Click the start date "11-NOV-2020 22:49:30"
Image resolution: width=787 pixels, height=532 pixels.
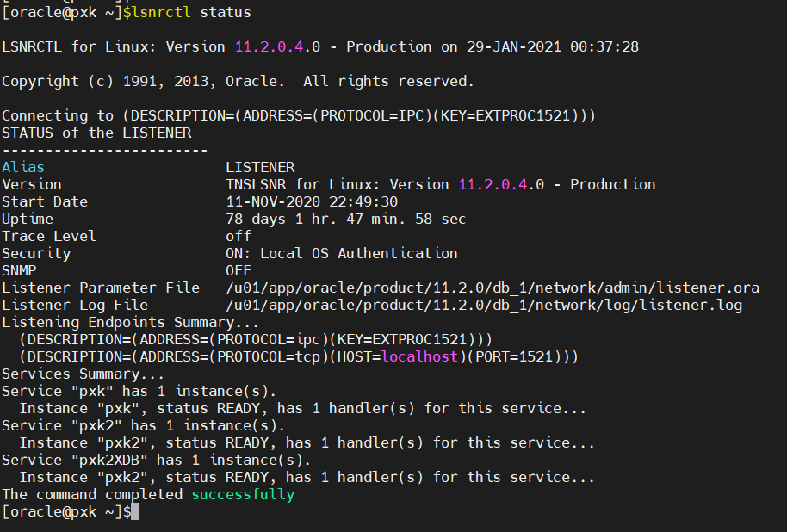click(x=312, y=201)
